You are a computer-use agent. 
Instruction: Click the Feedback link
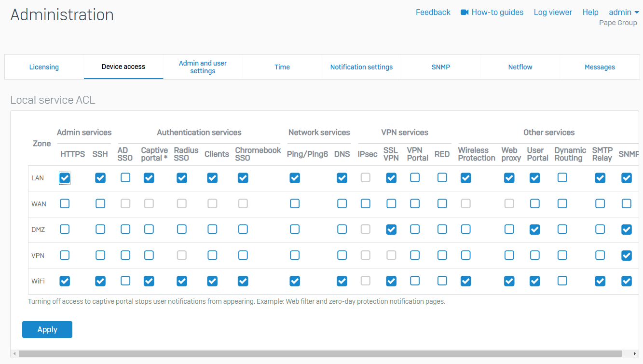(x=433, y=13)
